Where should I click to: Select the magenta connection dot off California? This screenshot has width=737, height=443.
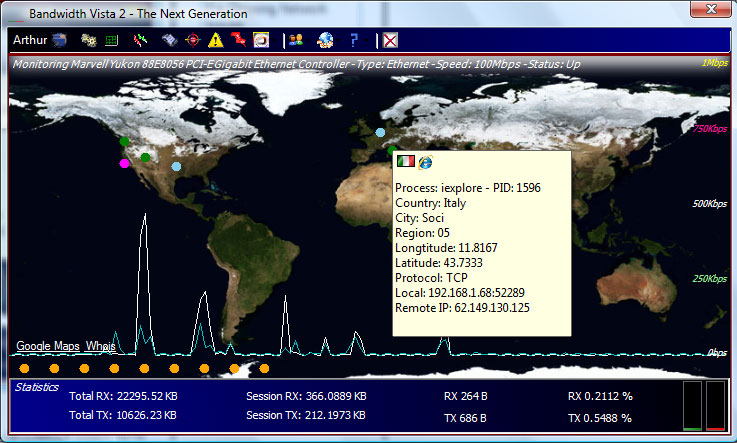pos(125,163)
